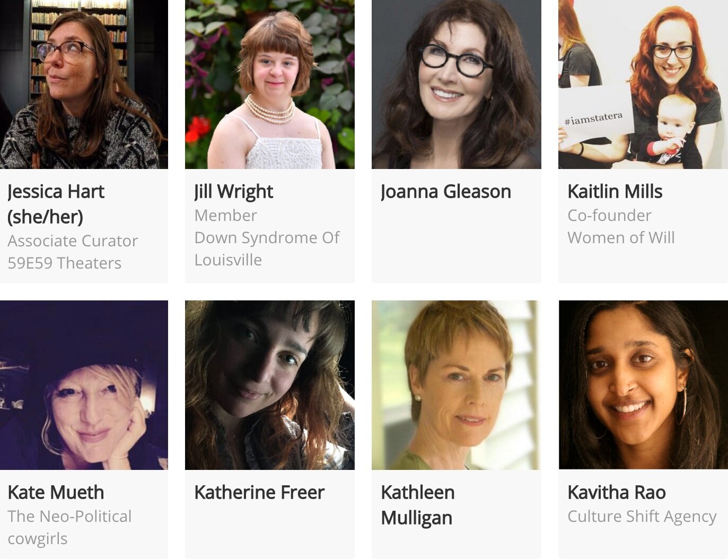
Task: Open Katherine Freer's portrait image
Action: (270, 385)
